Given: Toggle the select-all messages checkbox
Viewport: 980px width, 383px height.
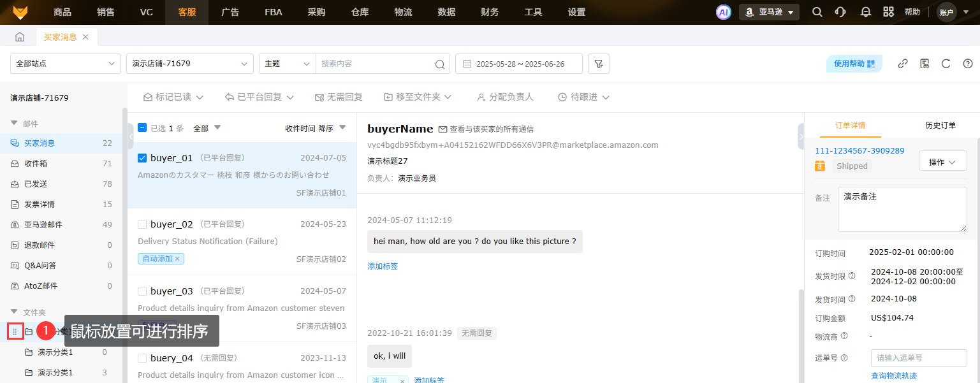Looking at the screenshot, I should [142, 127].
